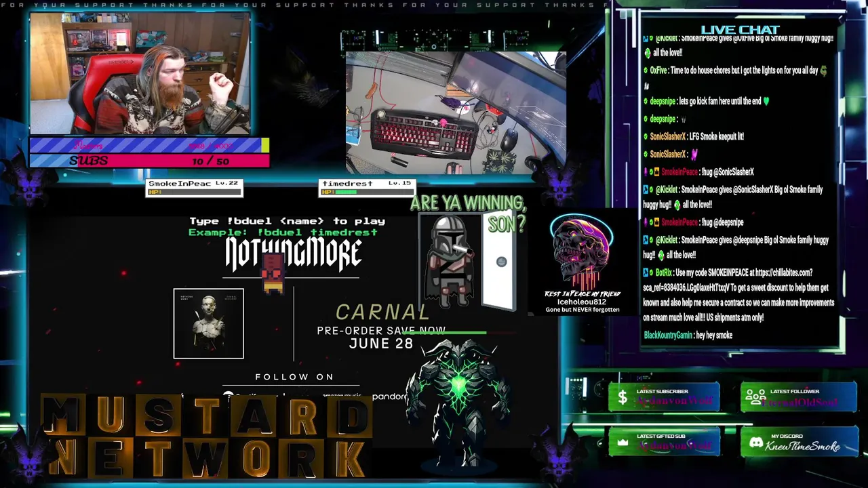Click the 'Type !bduel <name> to play' text
This screenshot has width=868, height=488.
tap(287, 221)
